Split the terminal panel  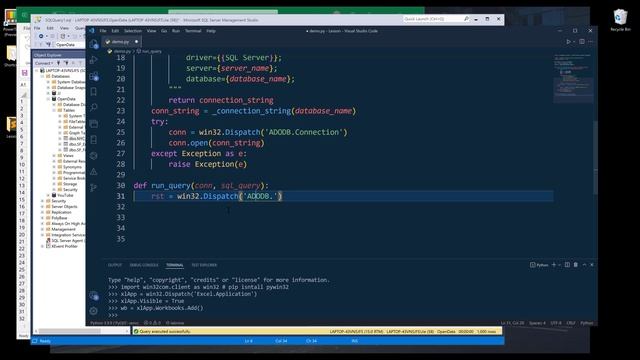click(567, 265)
